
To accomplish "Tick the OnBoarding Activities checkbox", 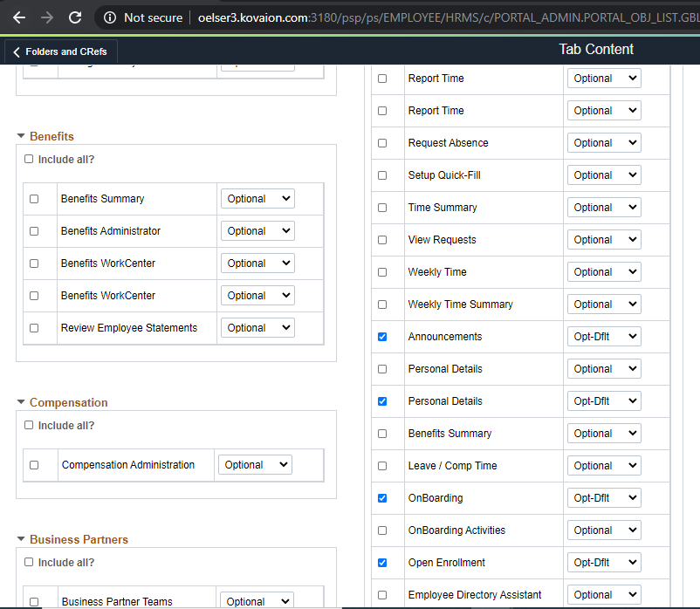I will (x=382, y=530).
